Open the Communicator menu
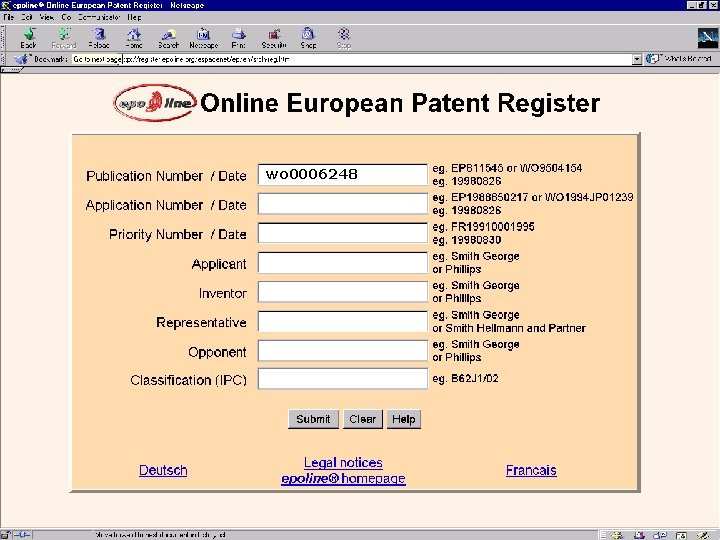Viewport: 720px width, 540px height. [x=99, y=17]
